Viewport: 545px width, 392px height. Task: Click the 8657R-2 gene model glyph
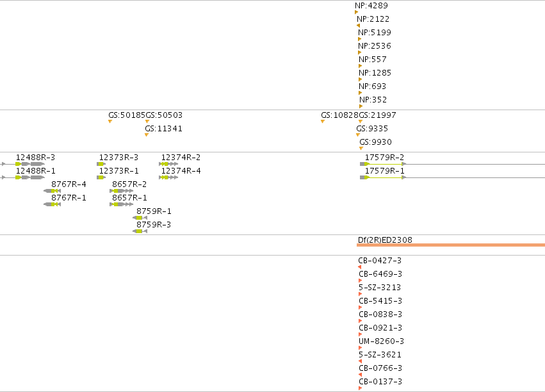pos(121,191)
